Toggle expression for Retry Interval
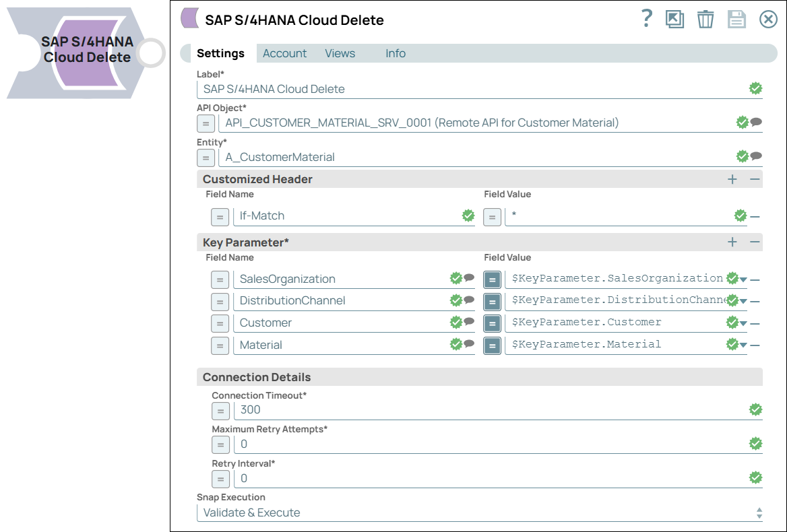The image size is (787, 532). tap(220, 479)
